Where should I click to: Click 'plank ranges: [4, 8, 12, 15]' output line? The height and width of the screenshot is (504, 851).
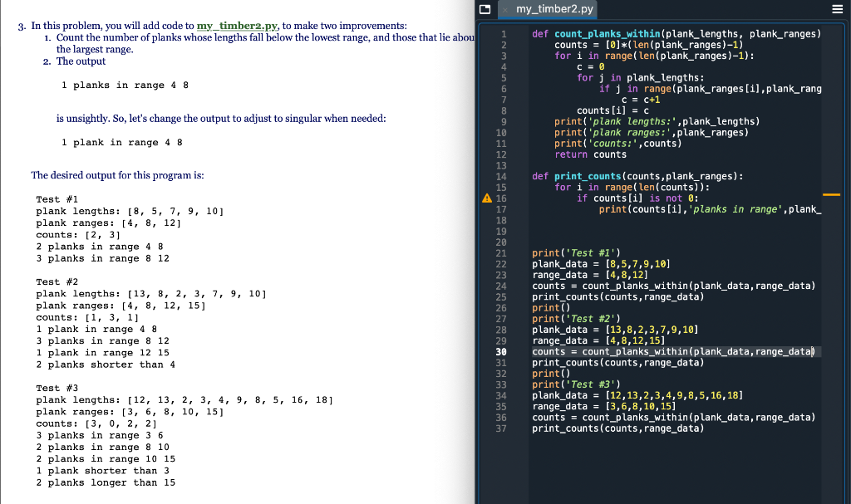[x=121, y=306]
